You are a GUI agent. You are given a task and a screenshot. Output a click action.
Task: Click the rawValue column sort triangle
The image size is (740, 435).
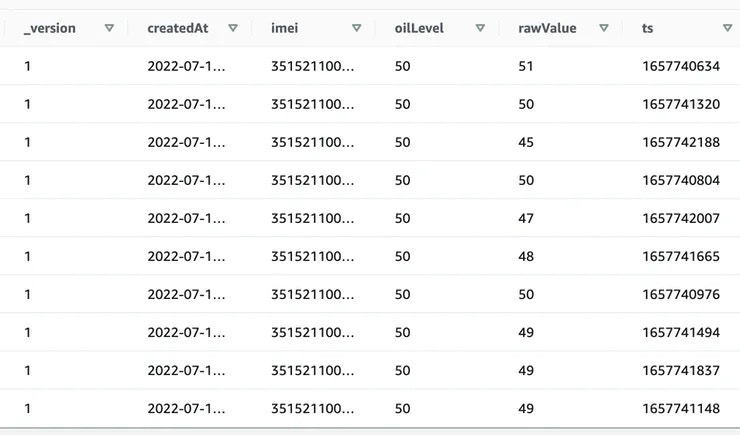point(604,28)
